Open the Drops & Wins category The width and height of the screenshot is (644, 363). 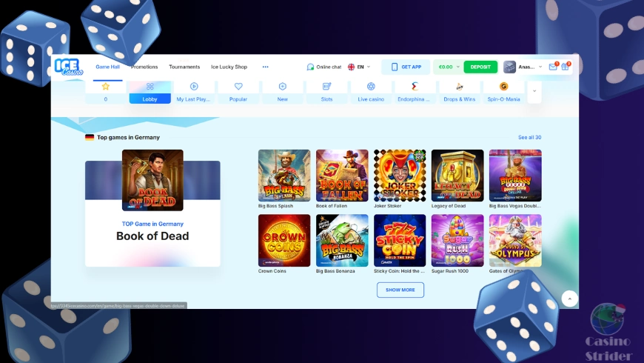459,91
